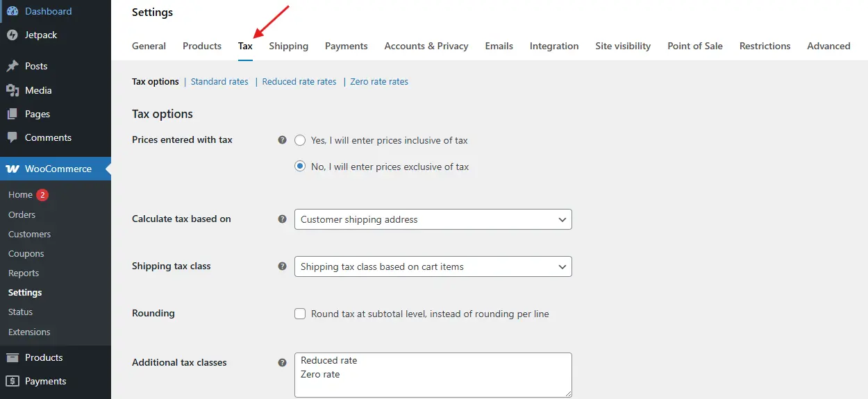Image resolution: width=868 pixels, height=399 pixels.
Task: Click the Posts pushpin icon
Action: click(12, 66)
